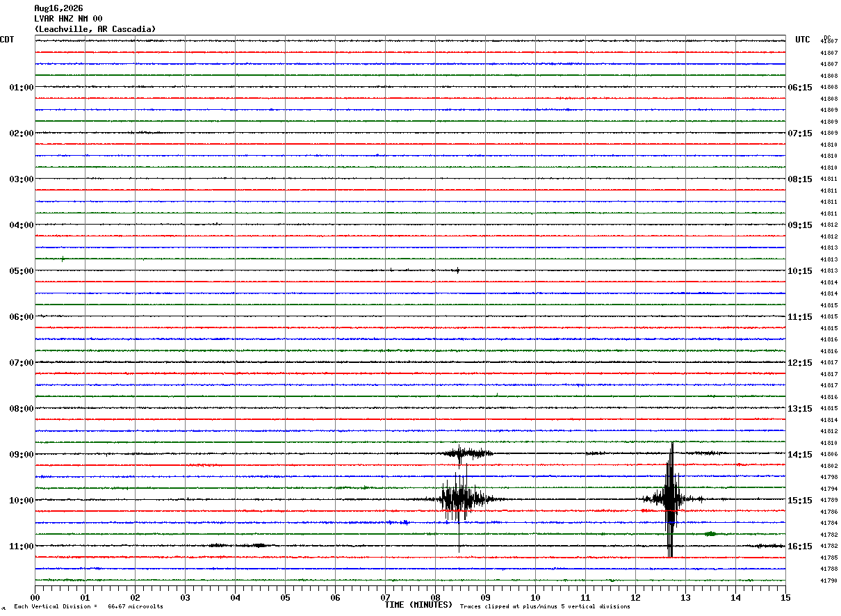Click the green blip near minute 13.5
The width and height of the screenshot is (841, 616).
coord(710,534)
